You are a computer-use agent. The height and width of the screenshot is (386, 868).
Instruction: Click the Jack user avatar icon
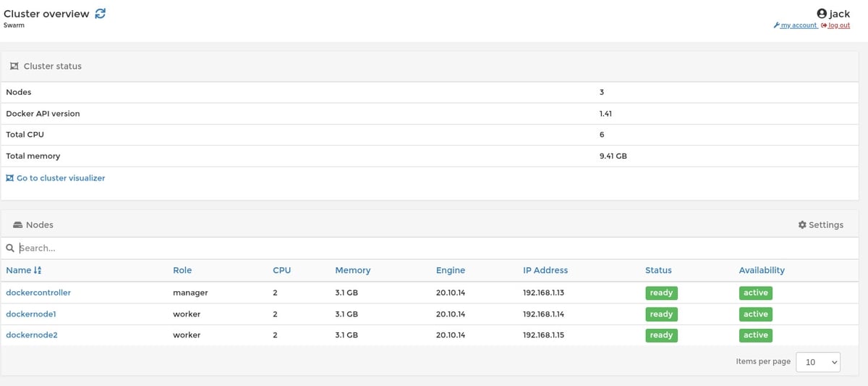click(x=822, y=14)
